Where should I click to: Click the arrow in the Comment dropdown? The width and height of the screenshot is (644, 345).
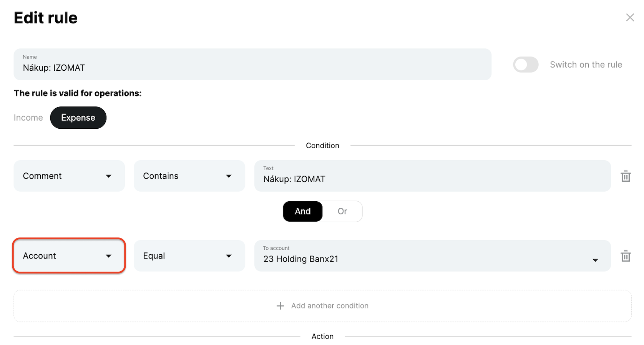point(109,176)
